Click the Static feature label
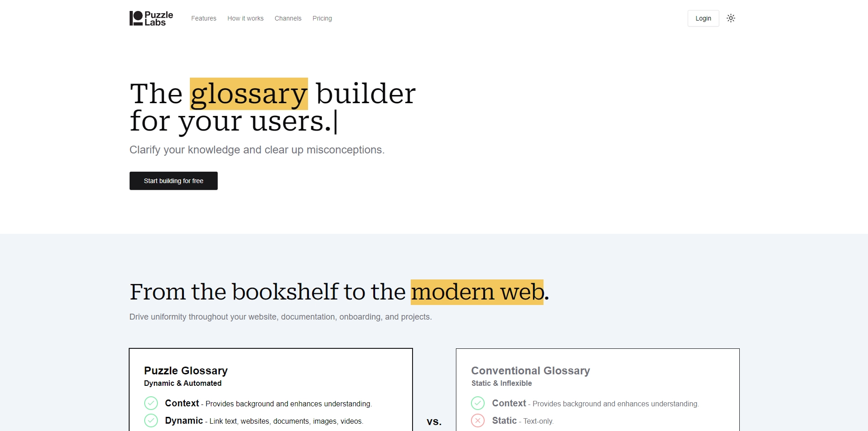Viewport: 868px width, 431px height. coord(504,420)
